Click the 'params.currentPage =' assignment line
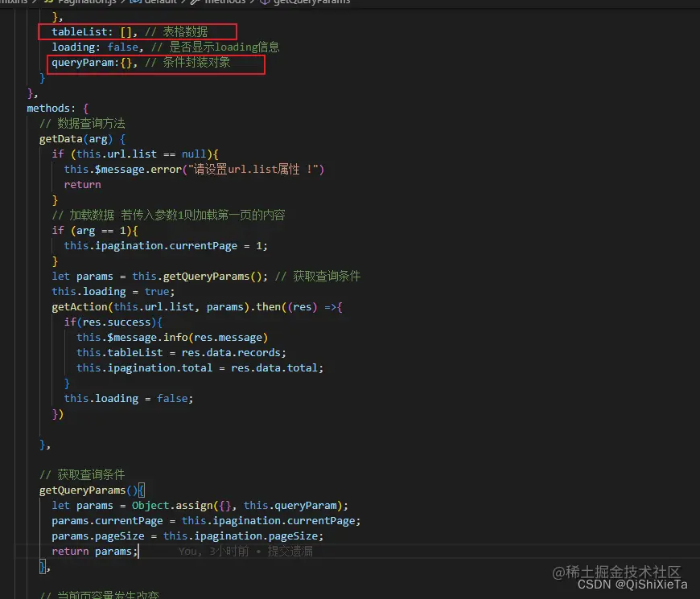This screenshot has width=700, height=599. (x=206, y=520)
